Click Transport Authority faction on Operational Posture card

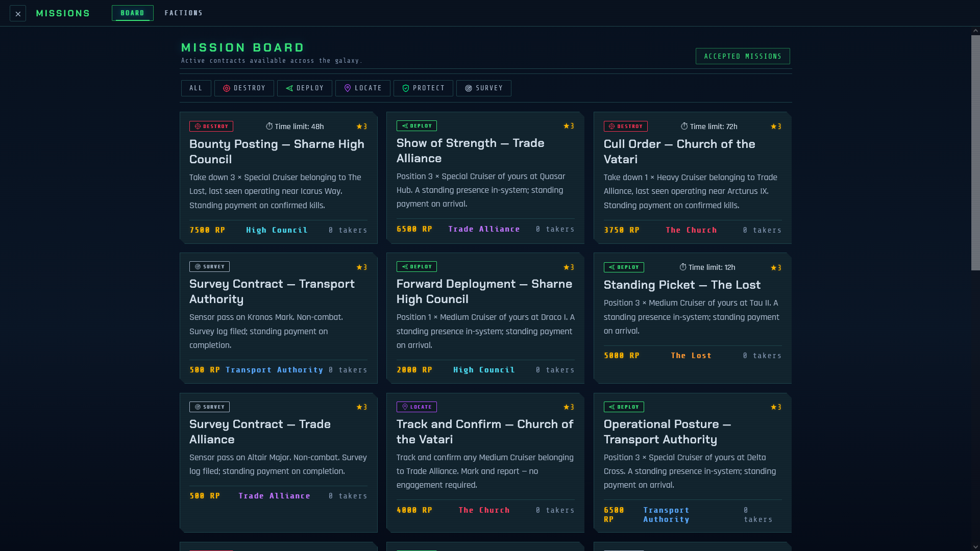click(x=667, y=515)
